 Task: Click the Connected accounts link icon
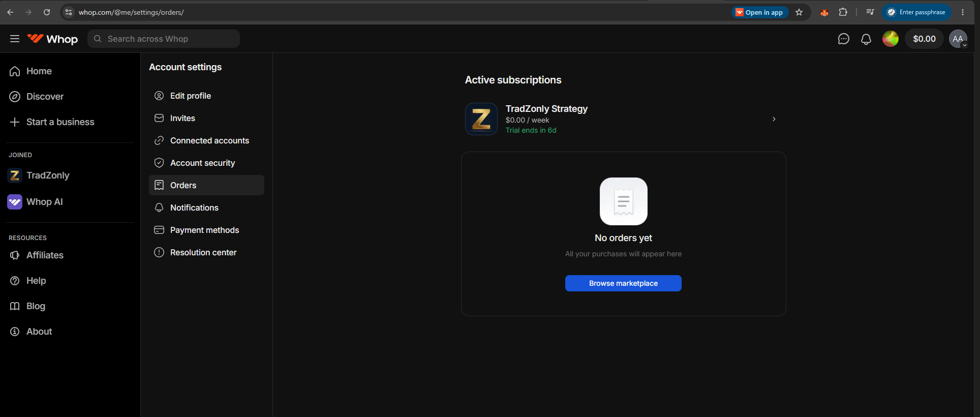pyautogui.click(x=159, y=140)
